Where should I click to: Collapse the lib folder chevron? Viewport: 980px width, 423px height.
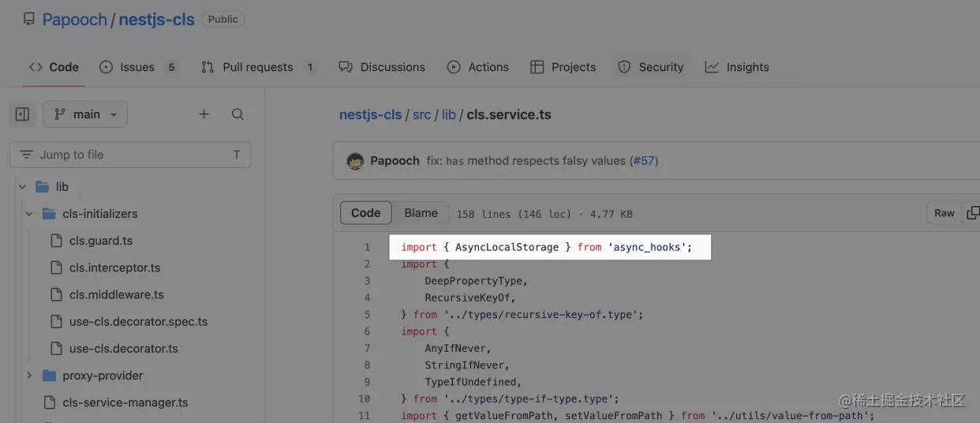tap(22, 187)
